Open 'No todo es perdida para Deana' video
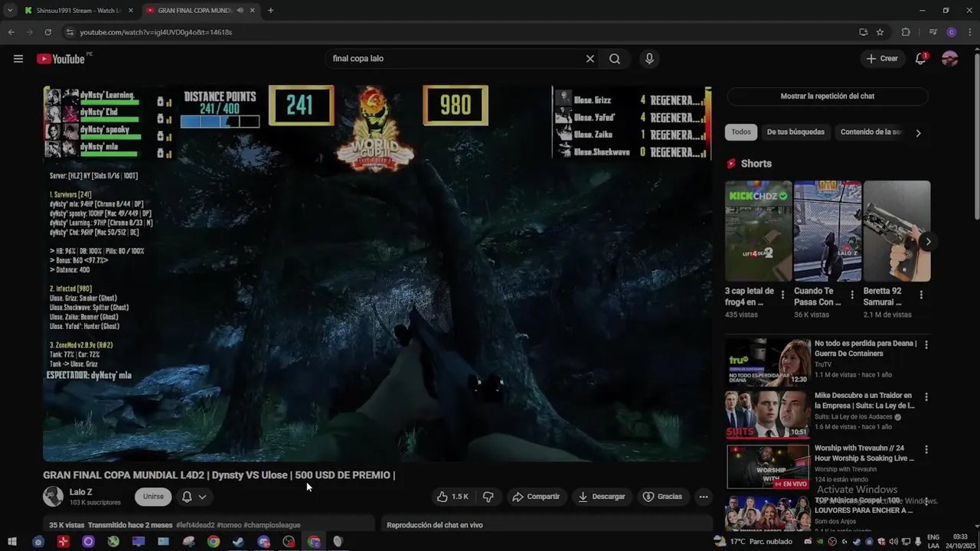The height and width of the screenshot is (551, 980). (x=768, y=362)
